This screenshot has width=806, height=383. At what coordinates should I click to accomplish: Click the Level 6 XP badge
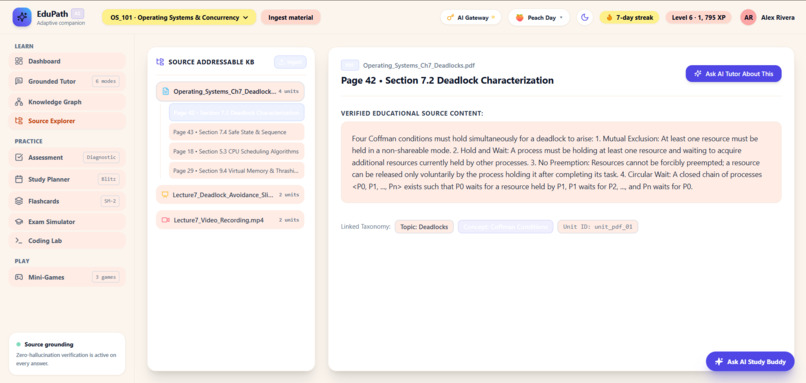[x=699, y=17]
